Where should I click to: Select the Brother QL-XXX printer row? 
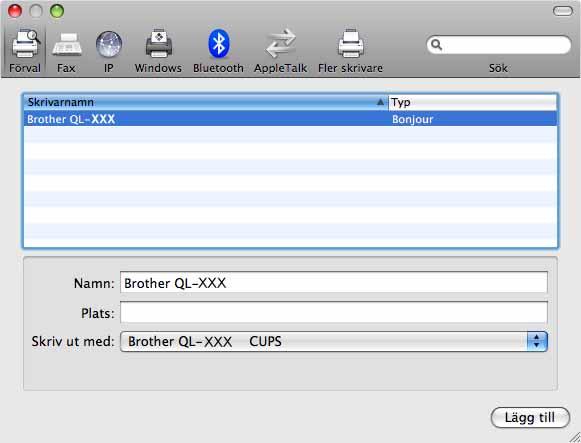[290, 119]
